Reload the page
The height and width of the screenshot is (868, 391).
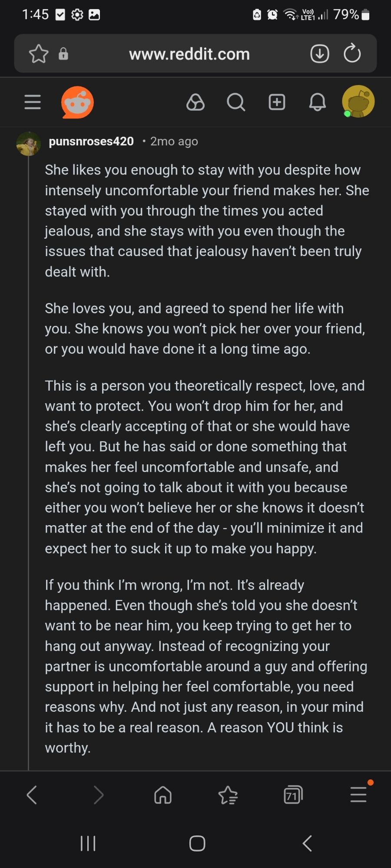pos(352,54)
